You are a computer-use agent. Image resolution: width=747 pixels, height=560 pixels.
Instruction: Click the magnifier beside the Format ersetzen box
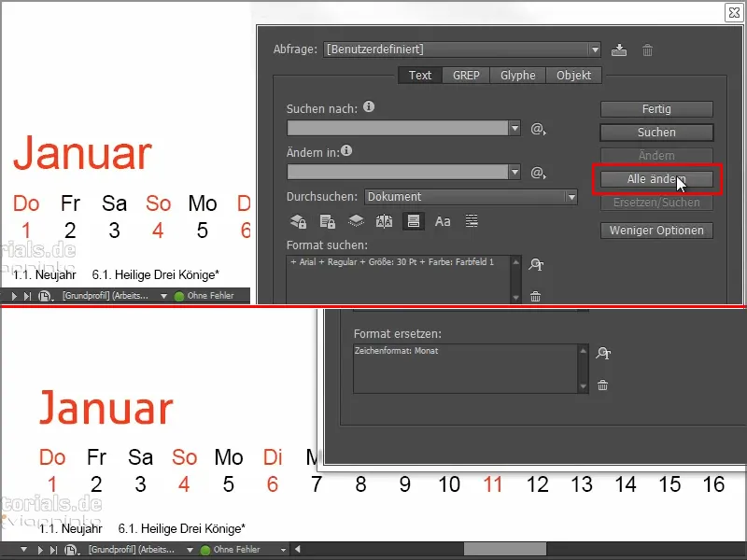[x=604, y=353]
